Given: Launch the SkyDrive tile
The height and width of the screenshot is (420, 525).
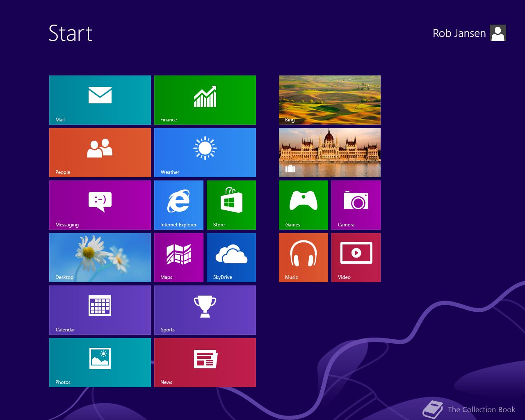Looking at the screenshot, I should click(x=231, y=258).
